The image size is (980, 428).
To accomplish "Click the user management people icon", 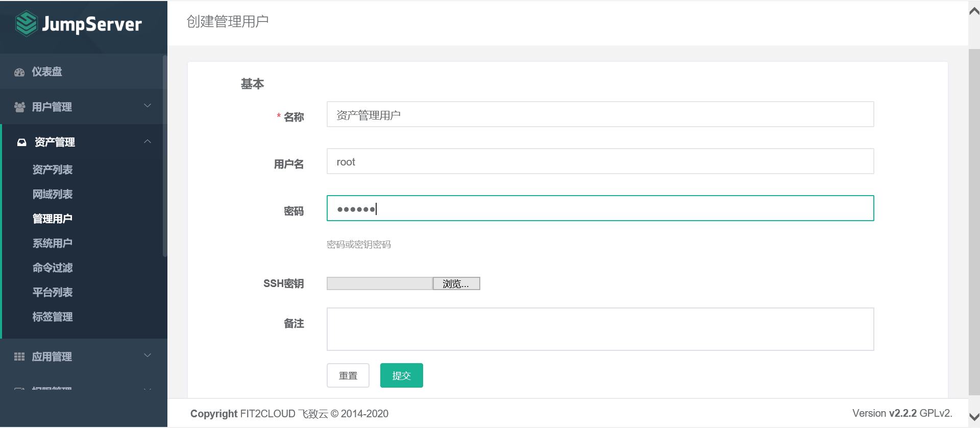I will [19, 107].
